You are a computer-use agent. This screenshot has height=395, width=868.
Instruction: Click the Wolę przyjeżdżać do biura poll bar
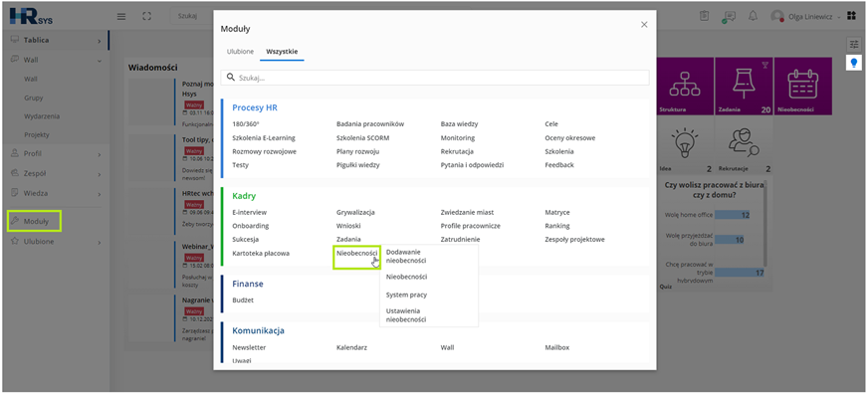point(729,240)
